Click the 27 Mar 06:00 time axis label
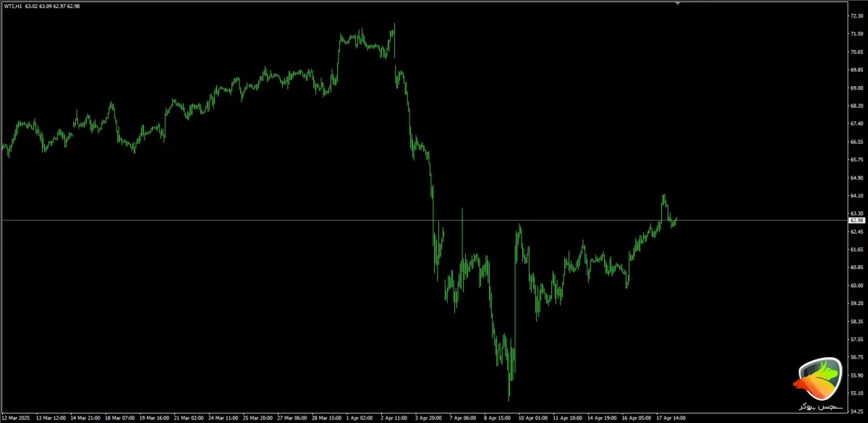This screenshot has height=423, width=868. pyautogui.click(x=291, y=418)
